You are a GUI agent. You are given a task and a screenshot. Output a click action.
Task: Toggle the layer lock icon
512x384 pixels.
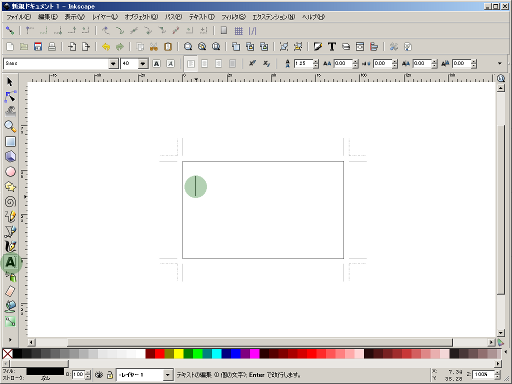pyautogui.click(x=110, y=375)
